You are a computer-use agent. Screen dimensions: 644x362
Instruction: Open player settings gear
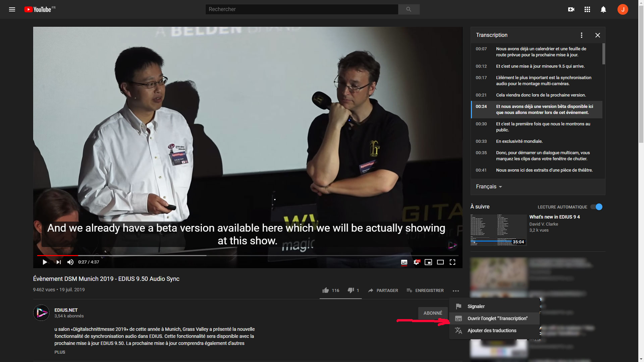[x=416, y=262]
